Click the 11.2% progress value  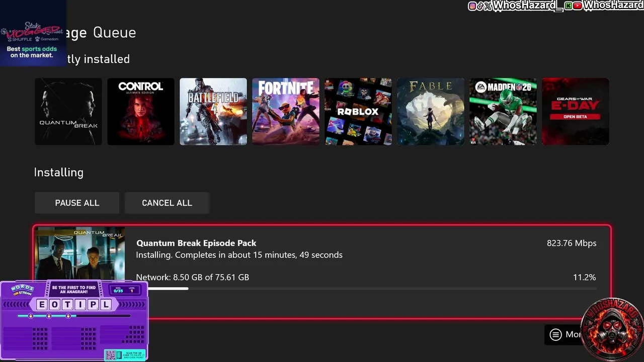(585, 278)
